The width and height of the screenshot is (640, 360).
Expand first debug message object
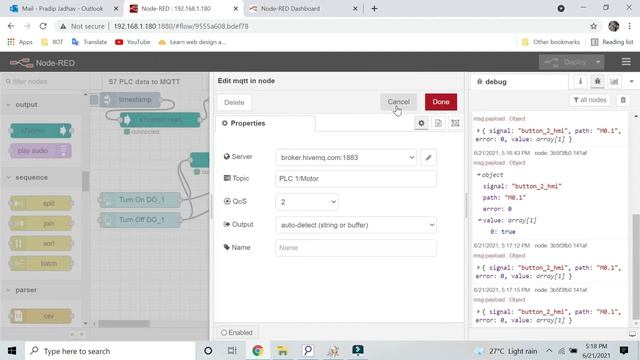coord(478,131)
